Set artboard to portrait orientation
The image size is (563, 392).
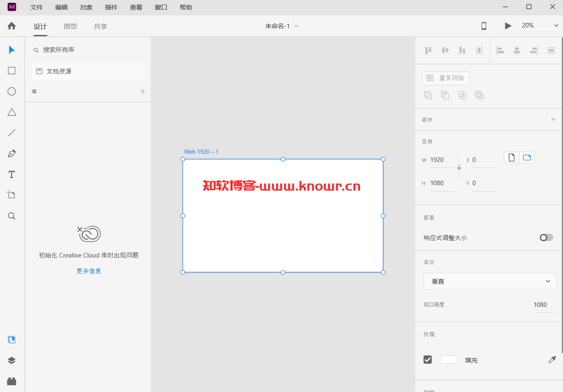tap(512, 157)
